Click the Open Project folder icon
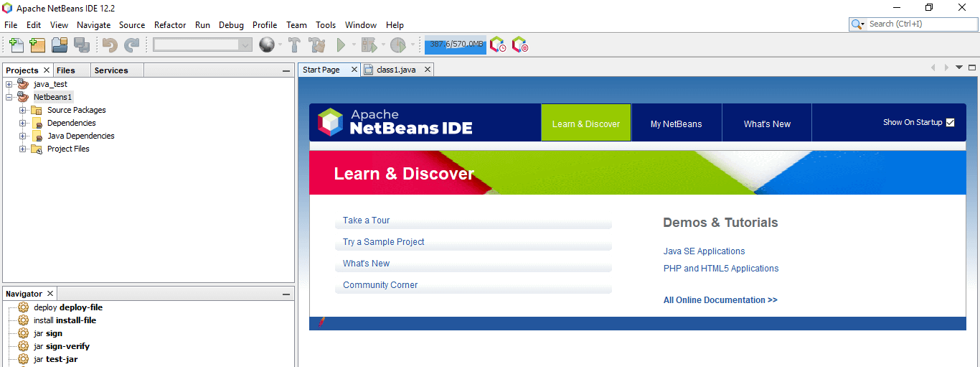The height and width of the screenshot is (367, 980). tap(60, 45)
